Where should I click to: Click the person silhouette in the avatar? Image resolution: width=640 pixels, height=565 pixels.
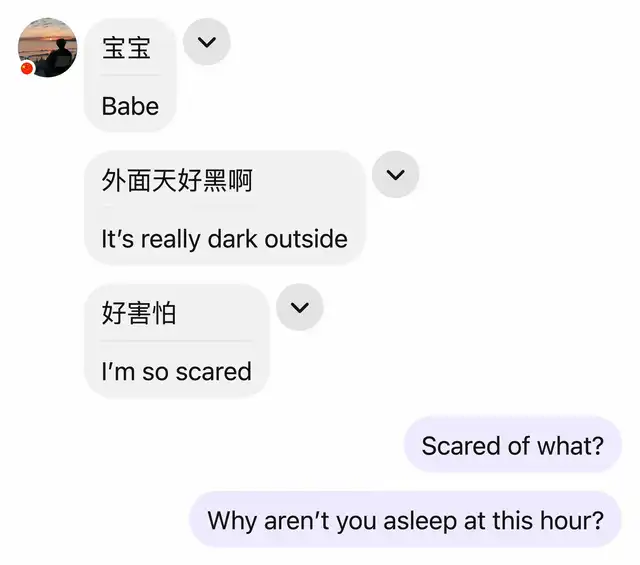[x=60, y=56]
